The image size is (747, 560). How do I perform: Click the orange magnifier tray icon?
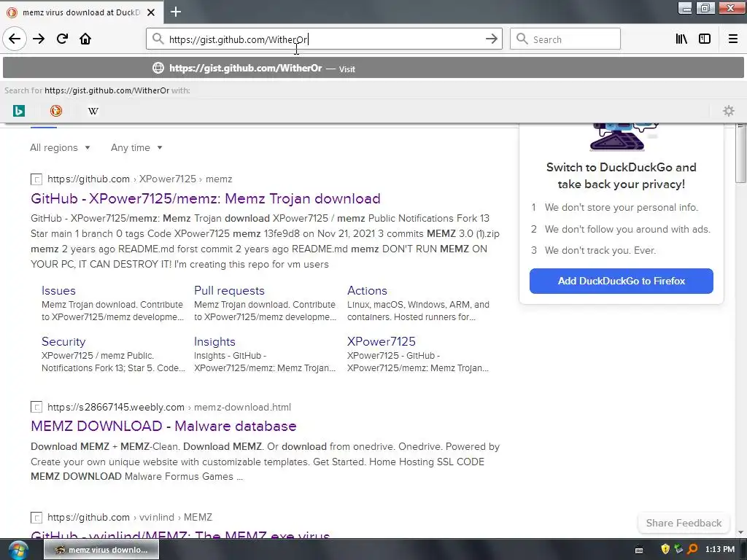point(693,550)
